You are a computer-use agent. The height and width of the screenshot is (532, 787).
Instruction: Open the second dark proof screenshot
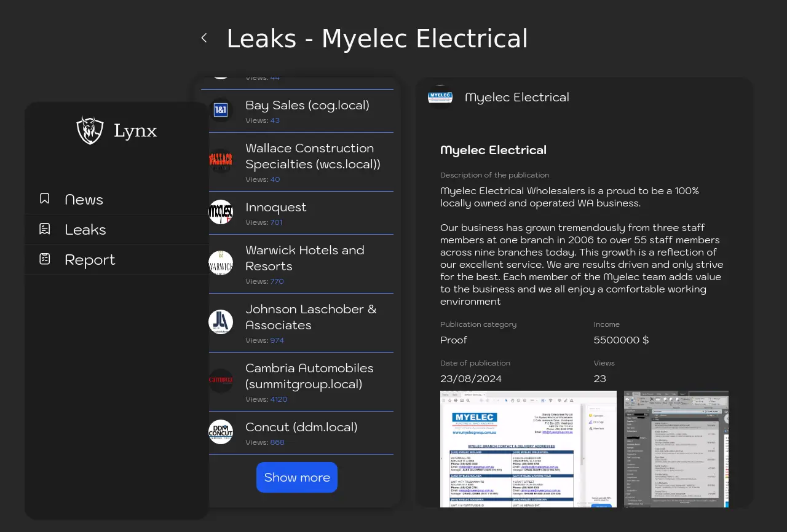(676, 449)
